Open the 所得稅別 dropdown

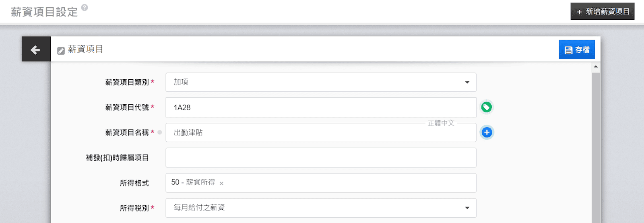coord(321,208)
